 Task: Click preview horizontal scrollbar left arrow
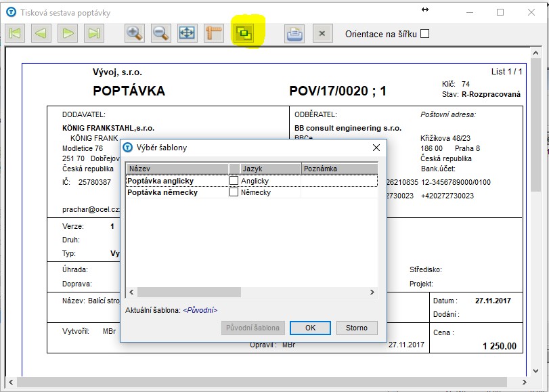tap(11, 382)
